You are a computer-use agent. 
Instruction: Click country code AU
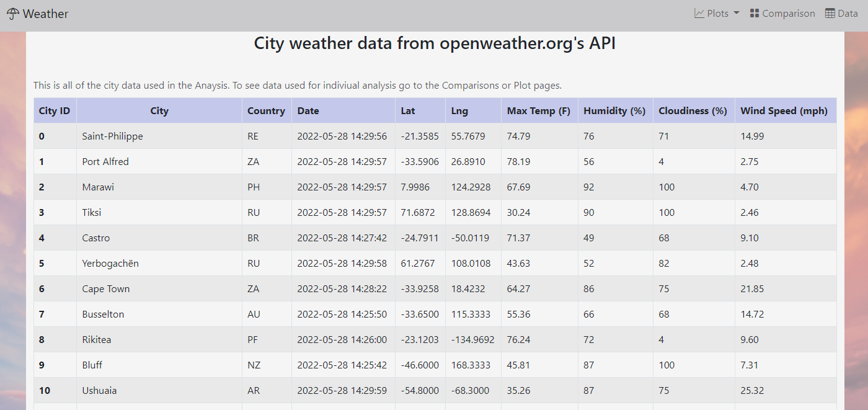click(254, 314)
